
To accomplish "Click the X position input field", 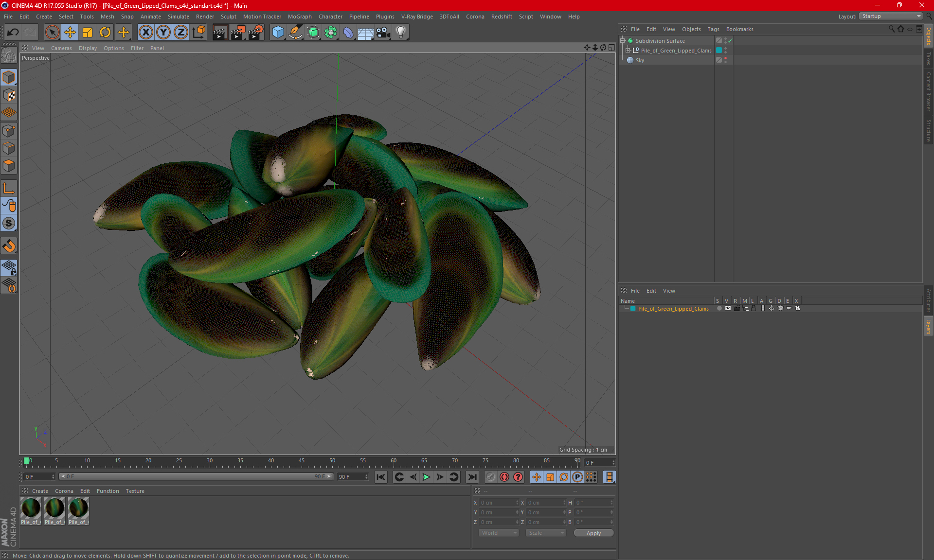I will [x=499, y=503].
